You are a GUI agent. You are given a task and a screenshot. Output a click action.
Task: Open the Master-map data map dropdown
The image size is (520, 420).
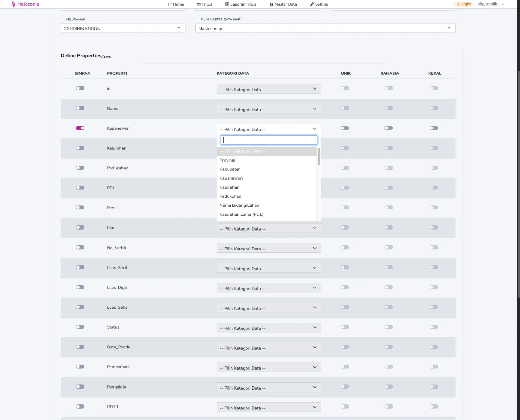(325, 28)
